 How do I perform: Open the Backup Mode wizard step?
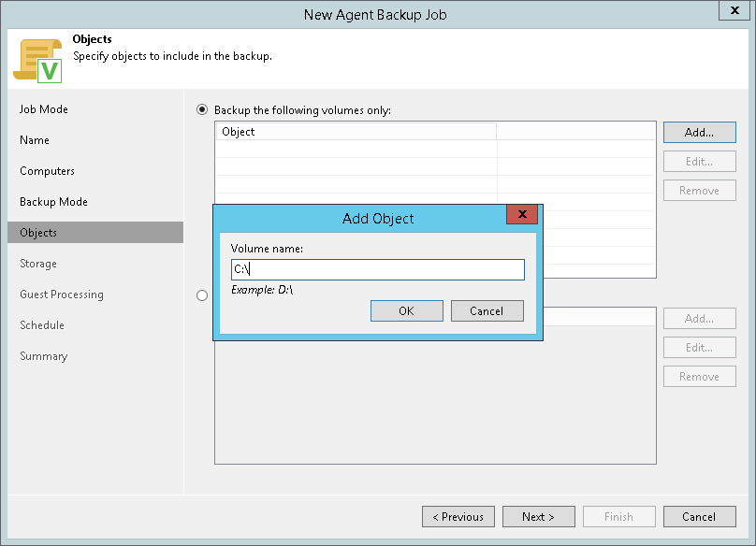tap(53, 202)
